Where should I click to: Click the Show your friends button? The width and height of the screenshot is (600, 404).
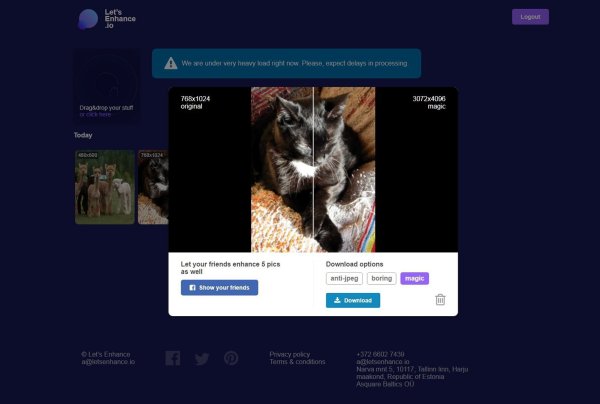pos(219,287)
